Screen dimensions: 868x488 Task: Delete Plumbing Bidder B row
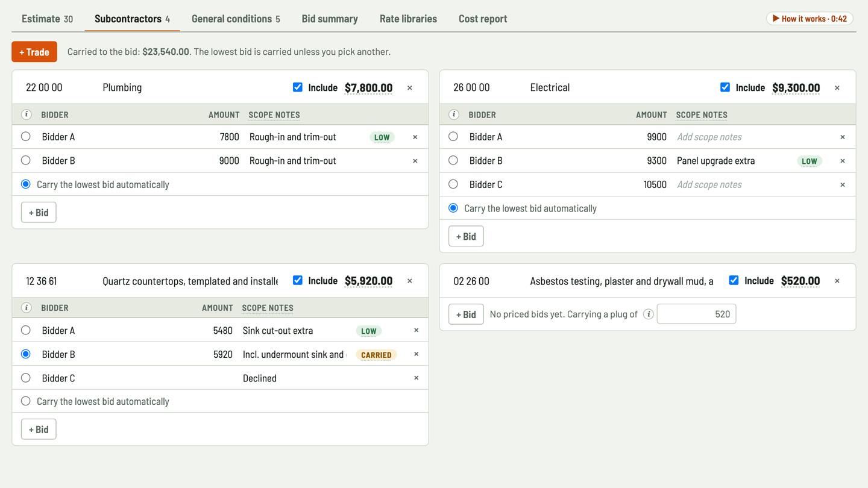click(415, 161)
